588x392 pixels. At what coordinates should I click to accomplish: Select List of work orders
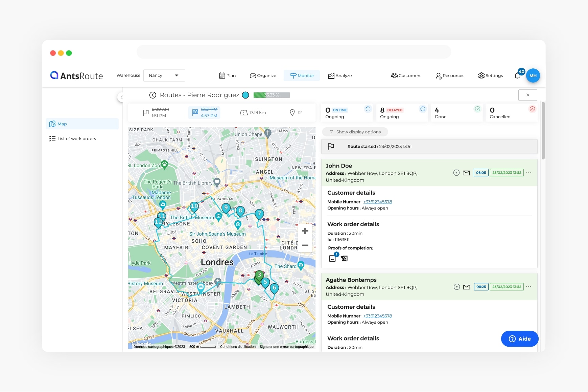point(73,138)
